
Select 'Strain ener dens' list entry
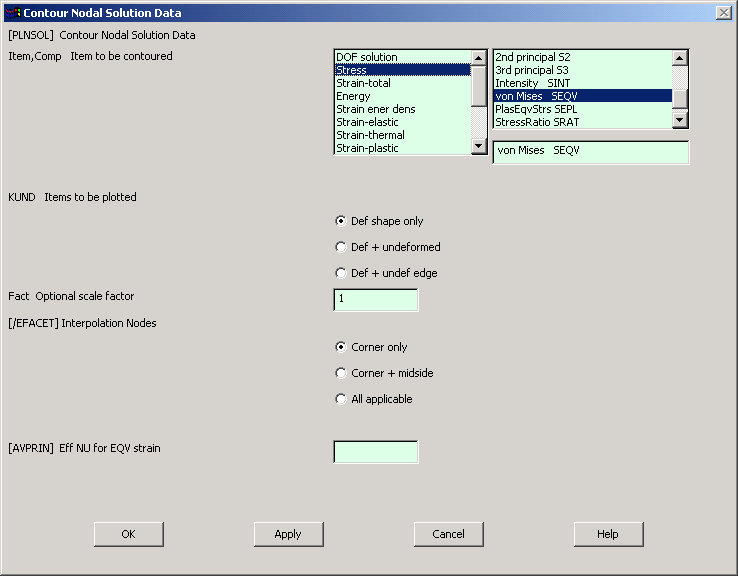pos(403,109)
